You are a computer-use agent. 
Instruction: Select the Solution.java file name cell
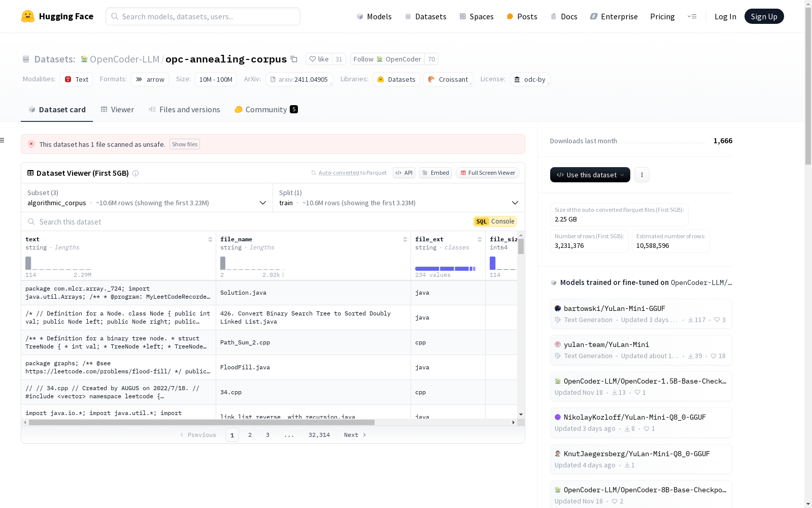click(x=313, y=293)
